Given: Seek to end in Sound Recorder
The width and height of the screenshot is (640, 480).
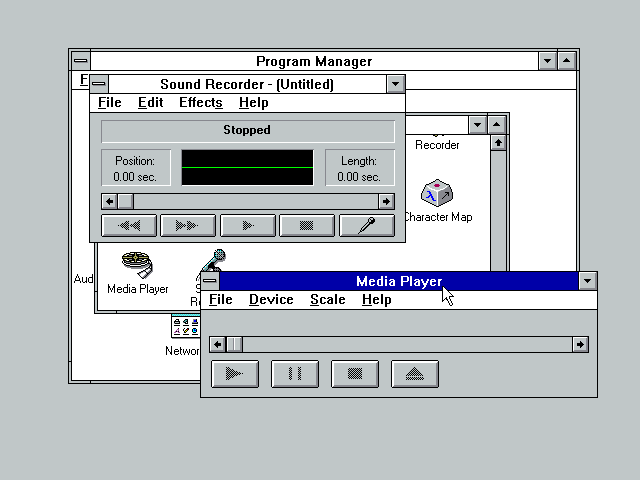Looking at the screenshot, I should (188, 225).
